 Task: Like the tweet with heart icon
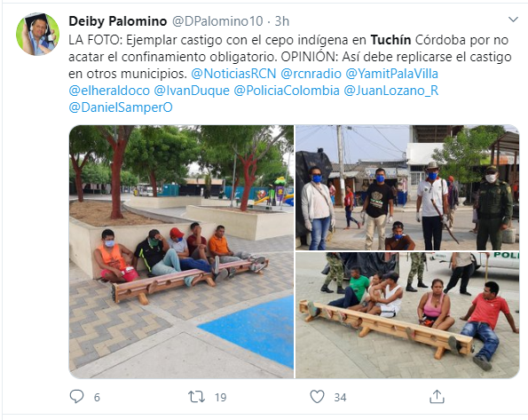(317, 397)
